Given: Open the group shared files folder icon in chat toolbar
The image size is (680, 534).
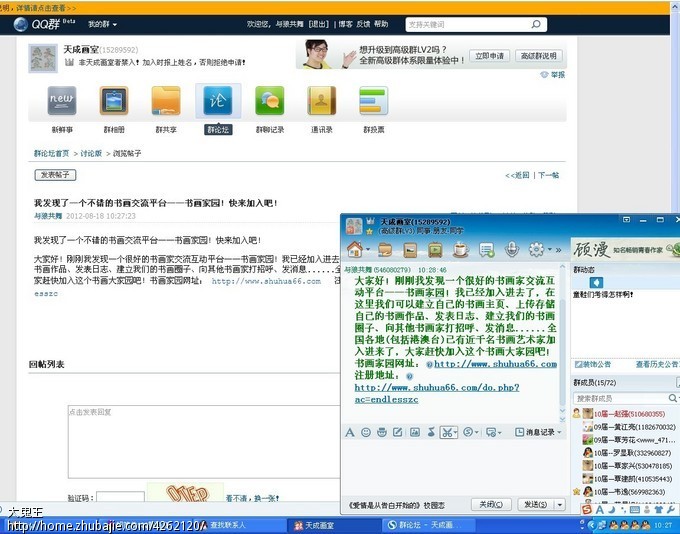Looking at the screenshot, I should (x=385, y=249).
